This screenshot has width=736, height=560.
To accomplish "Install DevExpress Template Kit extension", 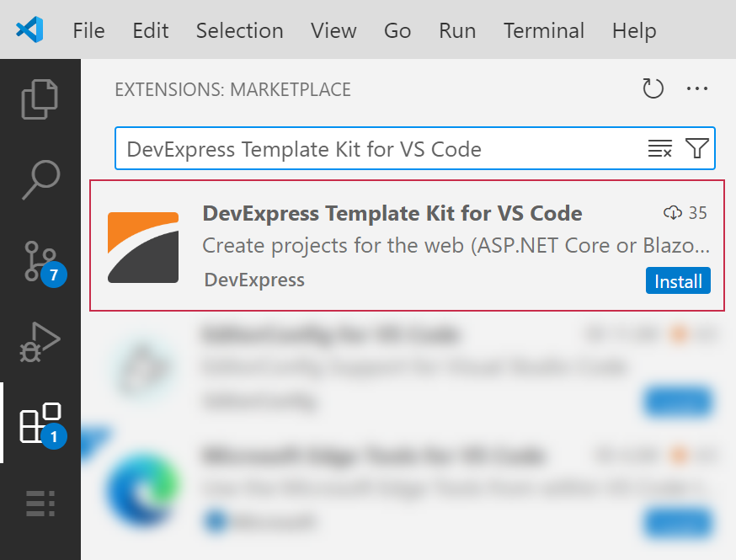I will click(678, 281).
